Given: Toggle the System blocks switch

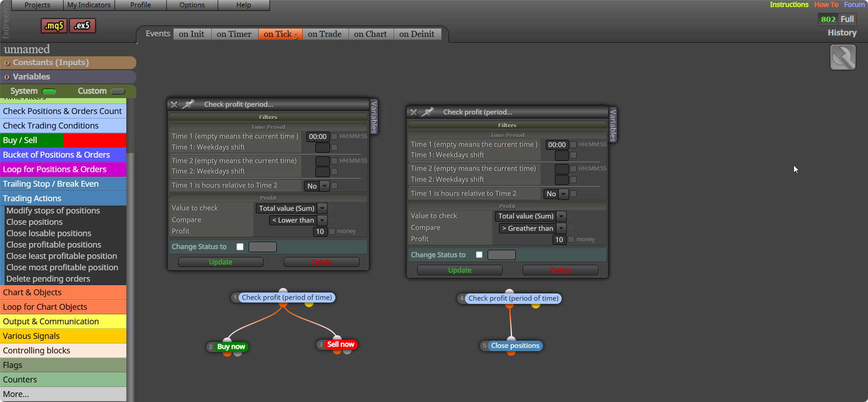Looking at the screenshot, I should [x=49, y=91].
